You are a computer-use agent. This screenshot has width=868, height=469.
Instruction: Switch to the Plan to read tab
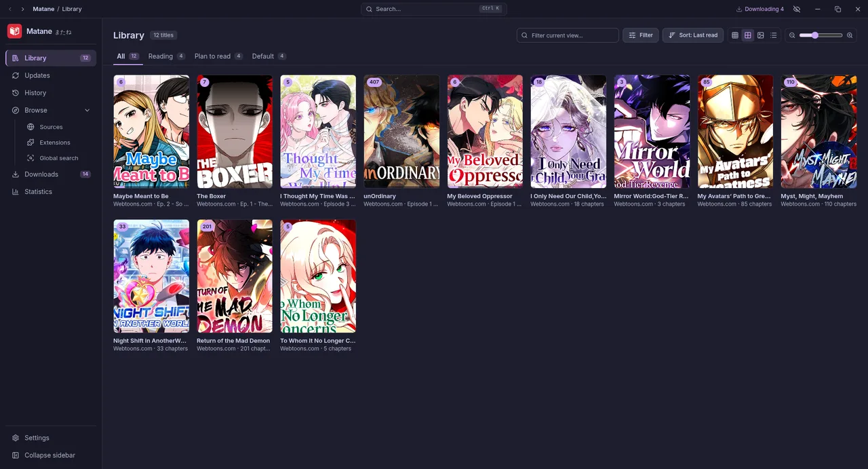tap(218, 56)
